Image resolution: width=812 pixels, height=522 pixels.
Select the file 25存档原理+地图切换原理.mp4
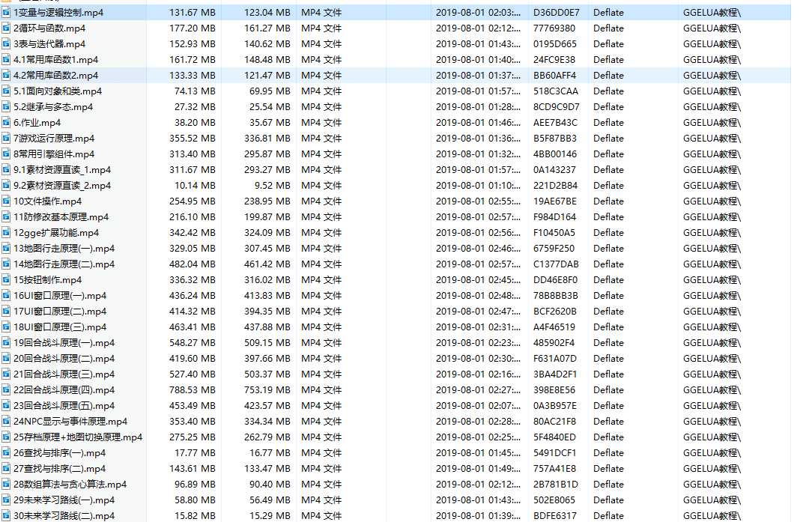click(x=78, y=437)
